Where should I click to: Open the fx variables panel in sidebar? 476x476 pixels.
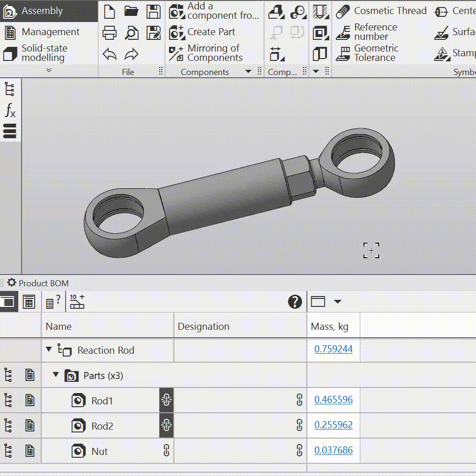click(10, 111)
